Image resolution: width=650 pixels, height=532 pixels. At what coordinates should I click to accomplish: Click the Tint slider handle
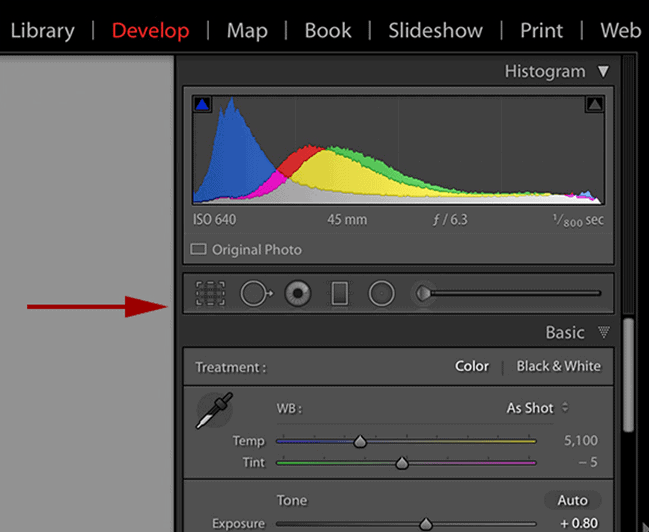[402, 463]
